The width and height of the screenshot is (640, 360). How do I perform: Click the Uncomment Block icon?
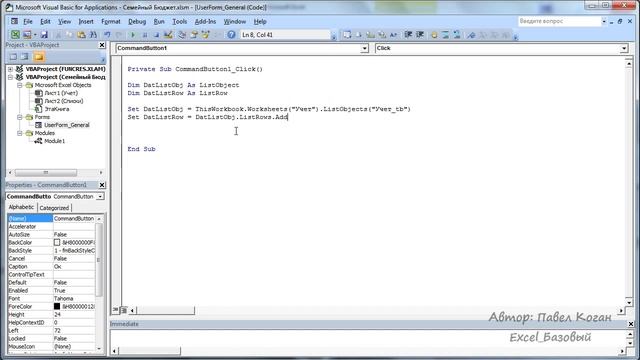(457, 35)
